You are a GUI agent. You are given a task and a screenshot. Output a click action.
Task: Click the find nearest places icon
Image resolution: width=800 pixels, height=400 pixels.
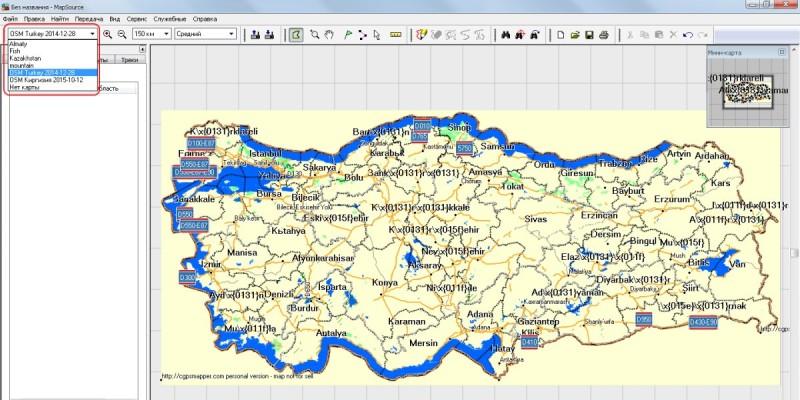pos(520,34)
